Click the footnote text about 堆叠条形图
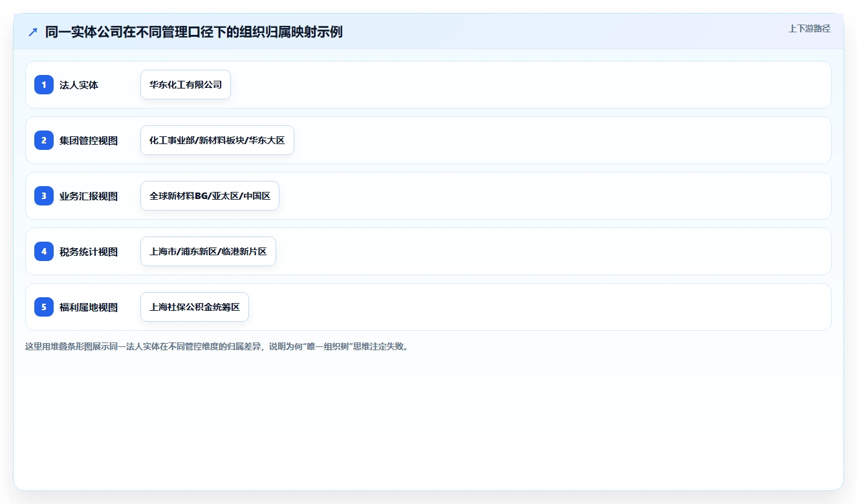Screen dimensions: 857x504 coord(217,346)
